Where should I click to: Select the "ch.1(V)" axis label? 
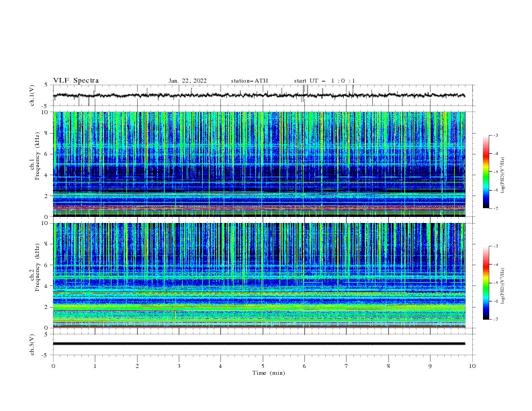coord(32,95)
